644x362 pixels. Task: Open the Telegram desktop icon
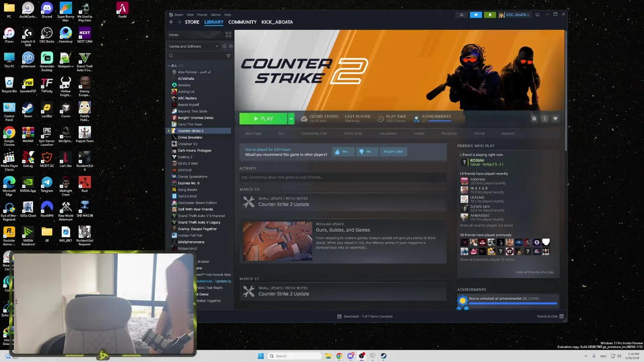tap(47, 185)
